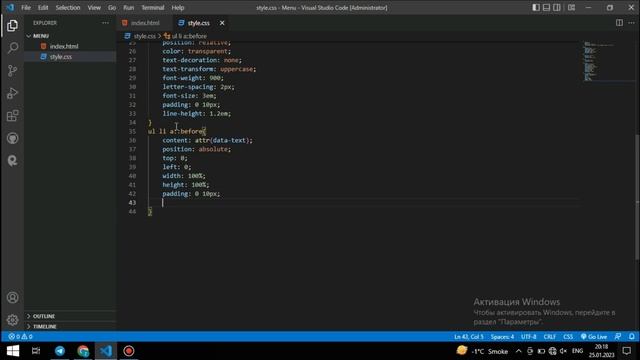Click line number 35 in the gutter
This screenshot has width=640, height=360.
132,131
